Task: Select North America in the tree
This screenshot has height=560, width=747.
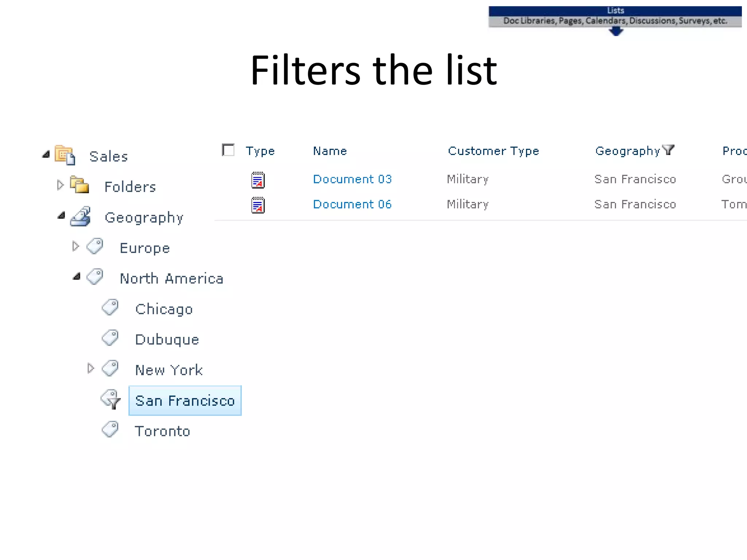Action: pyautogui.click(x=171, y=279)
